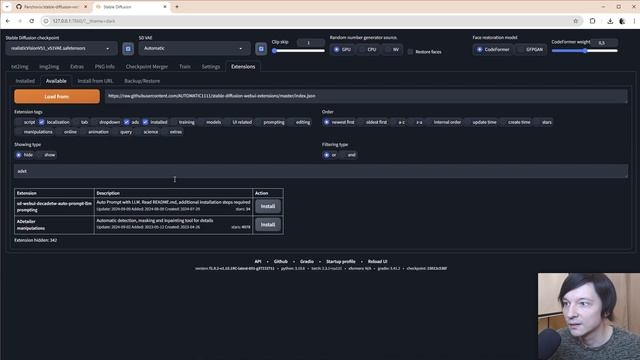Toggle the training tag checkbox
The width and height of the screenshot is (640, 360).
tap(173, 122)
